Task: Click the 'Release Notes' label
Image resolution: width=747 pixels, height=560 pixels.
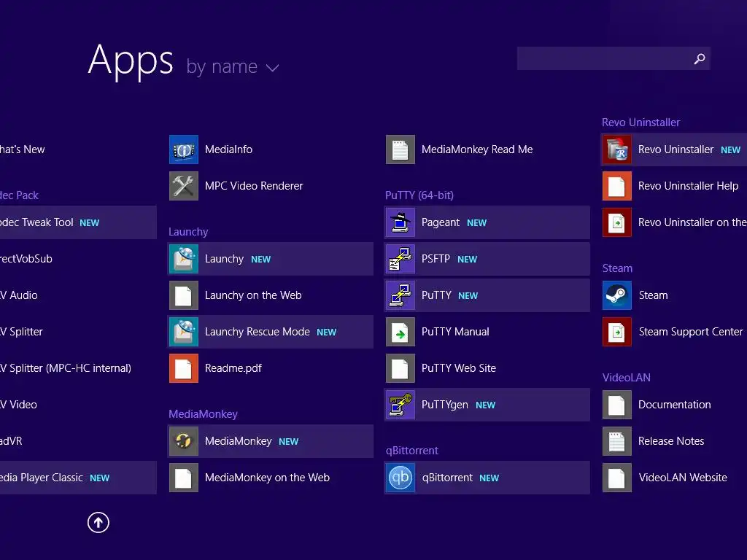Action: coord(671,441)
